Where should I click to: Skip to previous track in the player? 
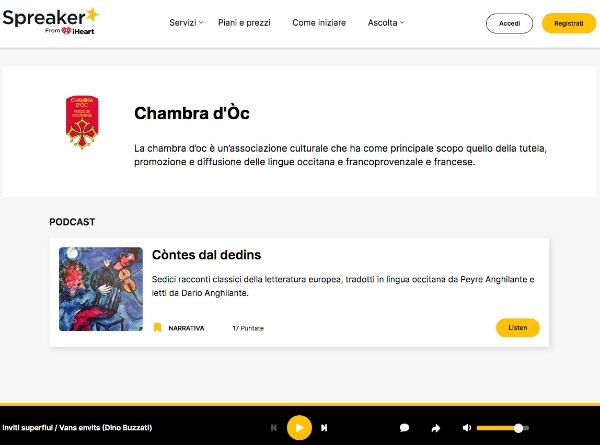click(274, 428)
